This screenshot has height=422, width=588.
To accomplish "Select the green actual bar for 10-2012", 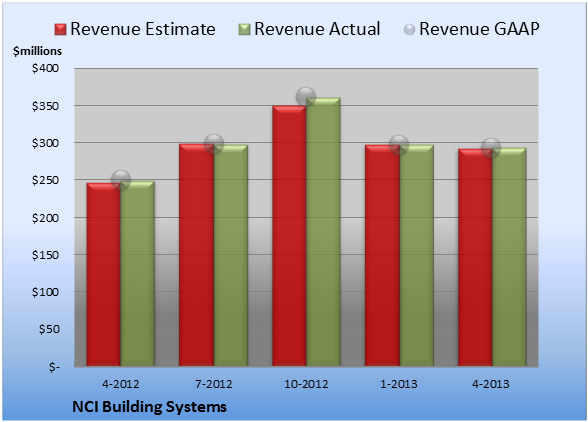I will [x=323, y=232].
